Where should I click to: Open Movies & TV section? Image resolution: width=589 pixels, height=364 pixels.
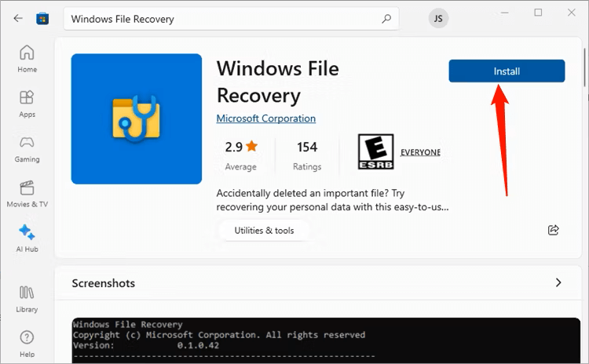pyautogui.click(x=27, y=193)
